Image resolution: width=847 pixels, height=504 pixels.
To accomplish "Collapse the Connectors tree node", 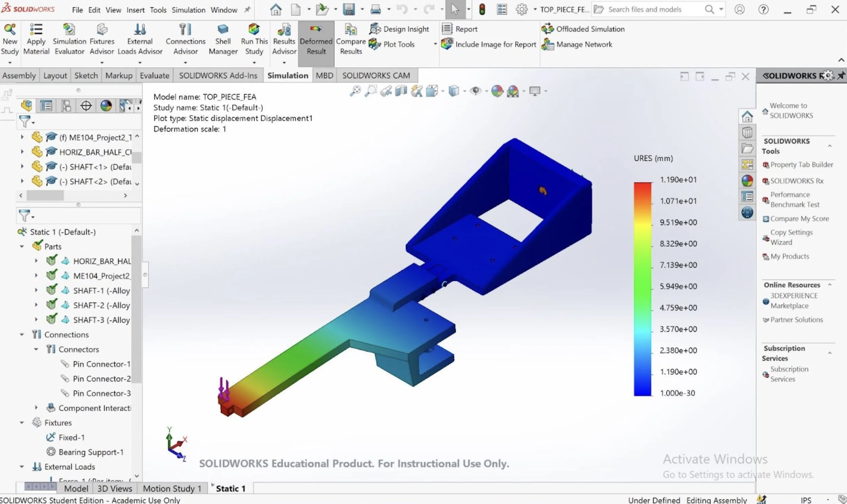I will coord(36,349).
